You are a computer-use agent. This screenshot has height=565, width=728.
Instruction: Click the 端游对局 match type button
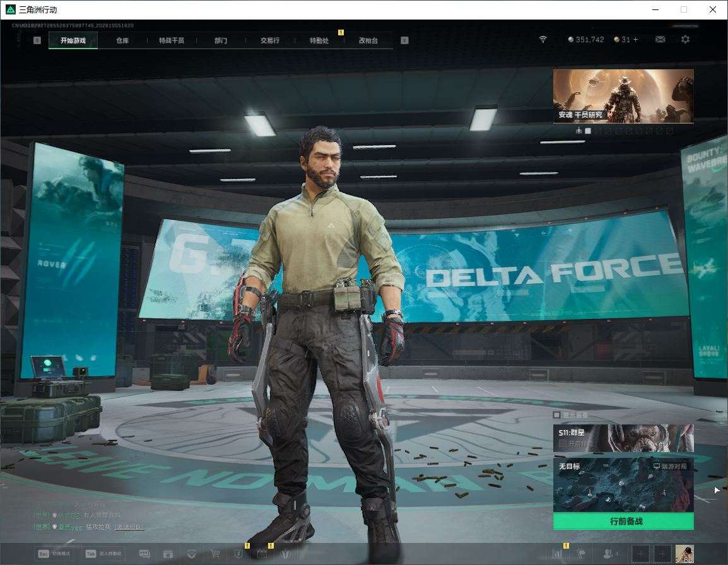pyautogui.click(x=670, y=466)
